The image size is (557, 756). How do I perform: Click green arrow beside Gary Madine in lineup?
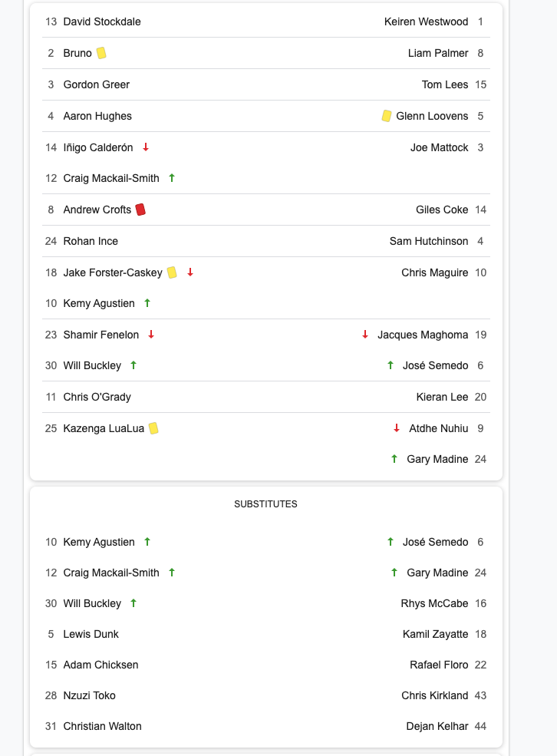(394, 458)
